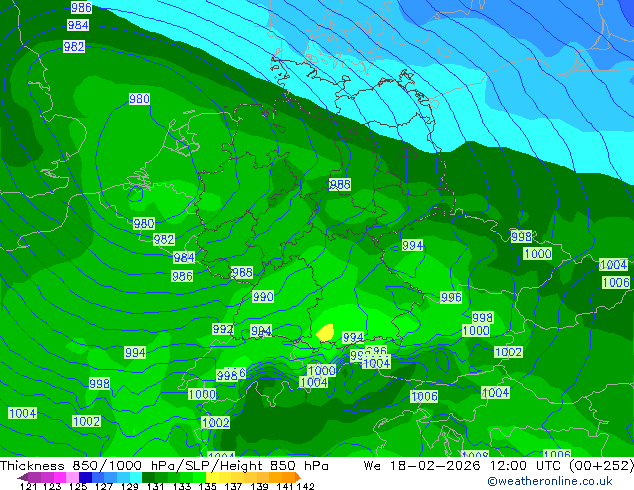Click the 1000 label above the lower 1002

(x=203, y=394)
